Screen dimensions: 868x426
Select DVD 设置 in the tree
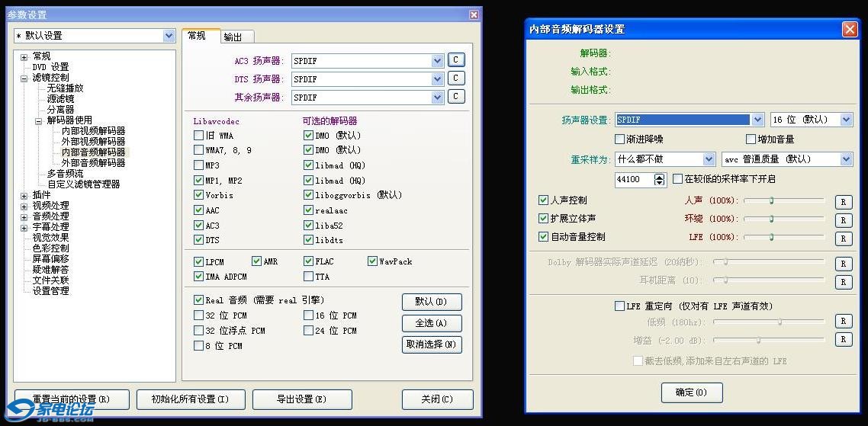pos(51,67)
